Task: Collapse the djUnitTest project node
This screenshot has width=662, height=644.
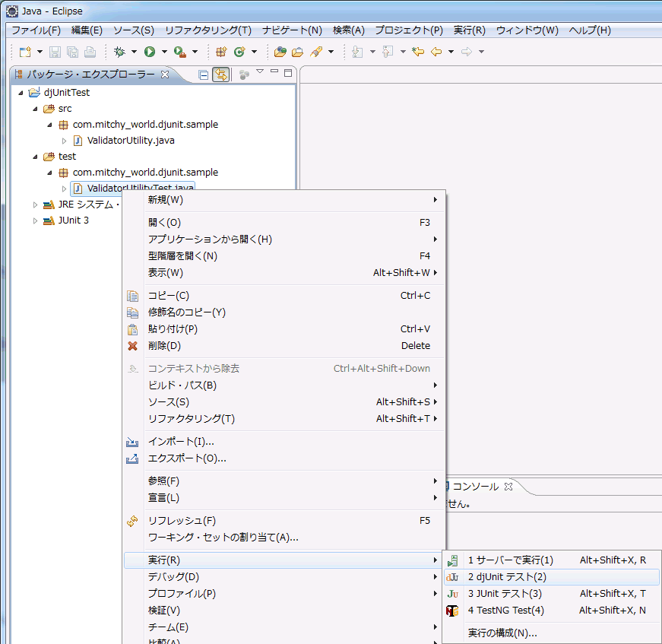Action: (21, 93)
